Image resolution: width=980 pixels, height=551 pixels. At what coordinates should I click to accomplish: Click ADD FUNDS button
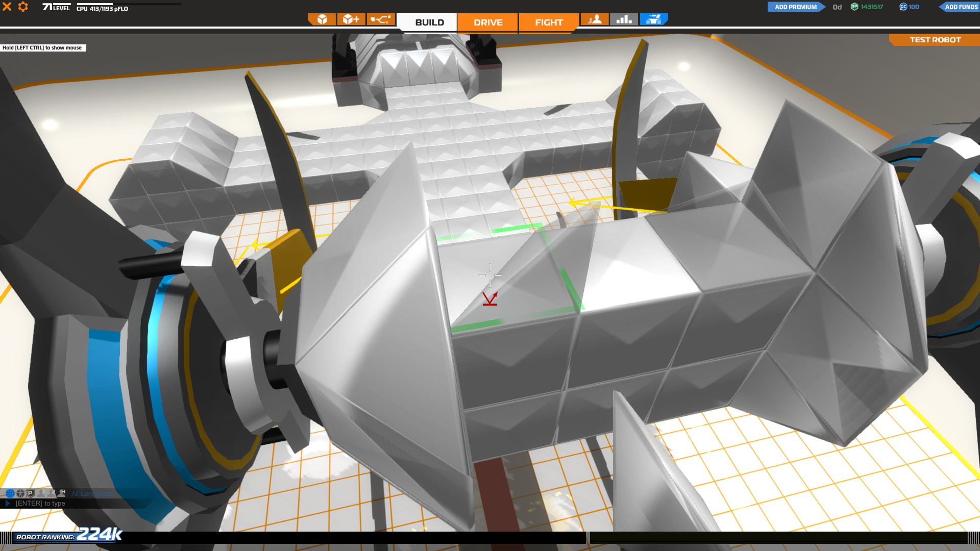coord(961,7)
